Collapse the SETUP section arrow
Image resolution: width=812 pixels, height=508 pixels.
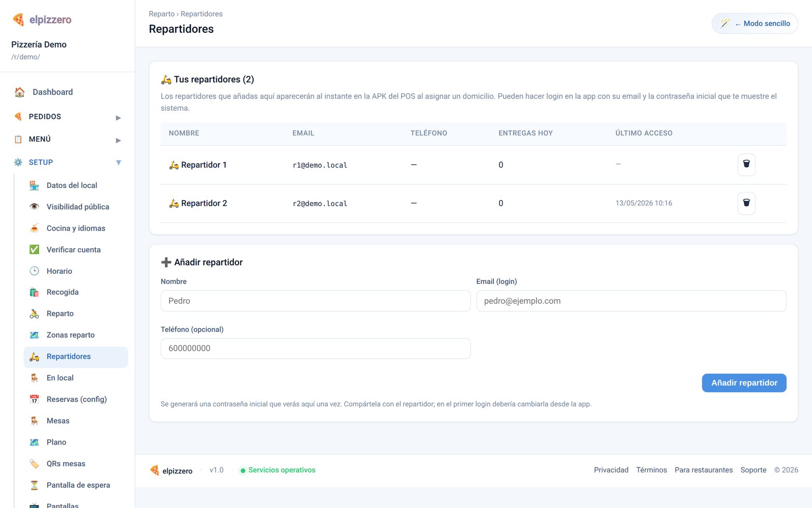pos(118,163)
